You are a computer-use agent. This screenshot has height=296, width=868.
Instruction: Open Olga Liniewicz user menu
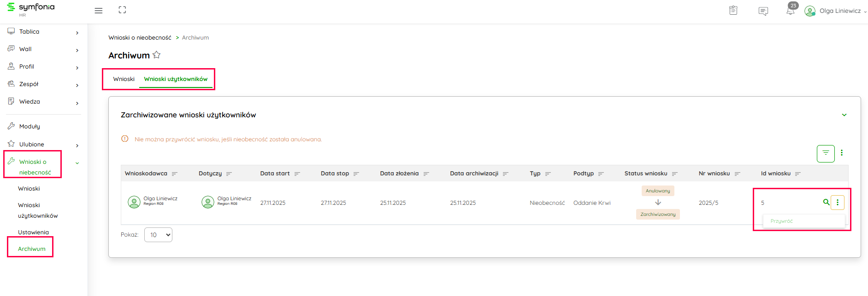click(x=835, y=11)
